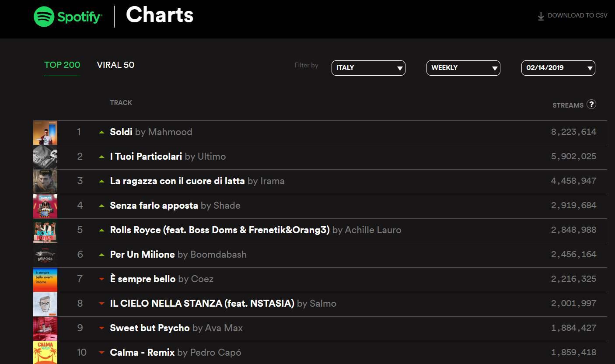The height and width of the screenshot is (364, 615).
Task: Open the Italy country filter dropdown
Action: click(x=368, y=68)
